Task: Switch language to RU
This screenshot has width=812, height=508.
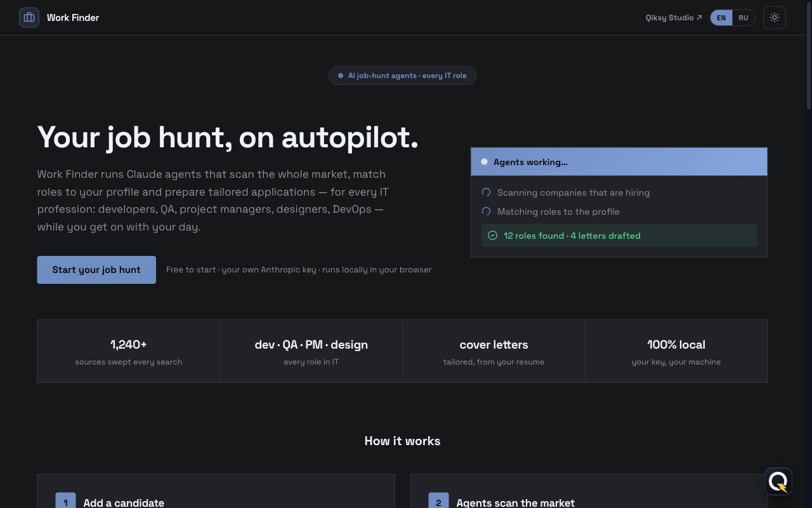Action: 743,18
